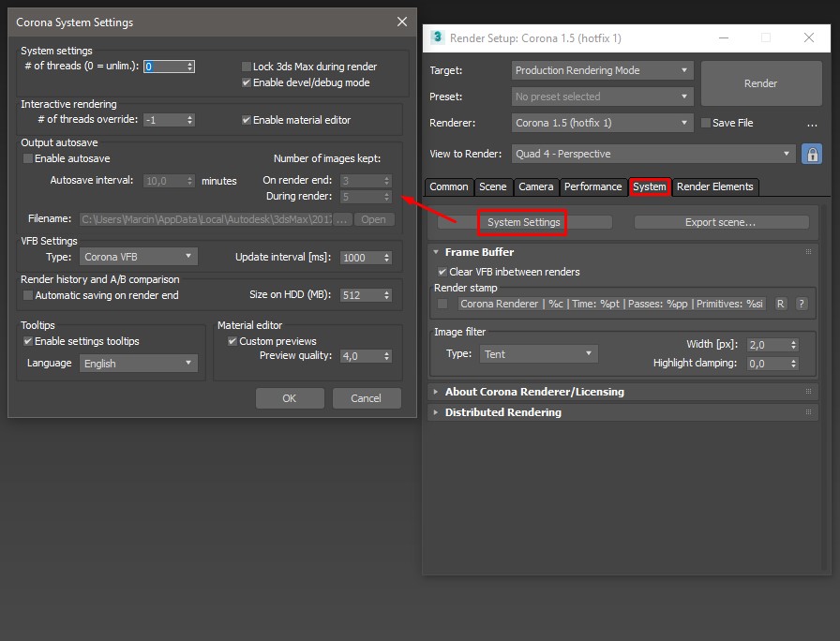Click Open button next to autosave Filename
Image resolution: width=840 pixels, height=641 pixels.
(x=373, y=219)
